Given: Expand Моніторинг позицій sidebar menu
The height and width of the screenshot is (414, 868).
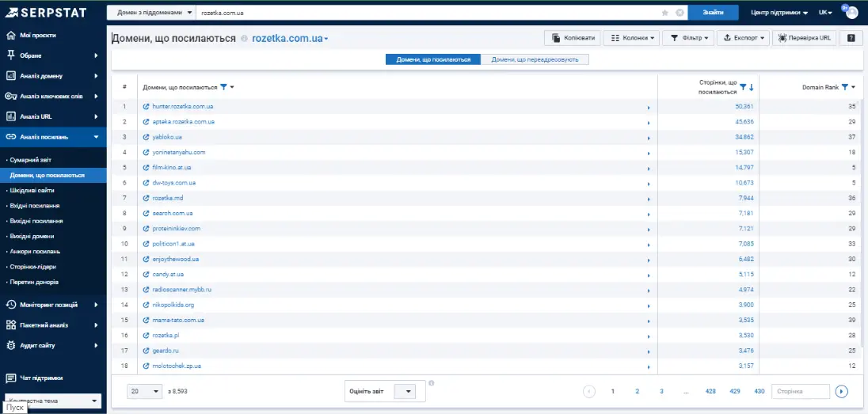Looking at the screenshot, I should tap(53, 305).
